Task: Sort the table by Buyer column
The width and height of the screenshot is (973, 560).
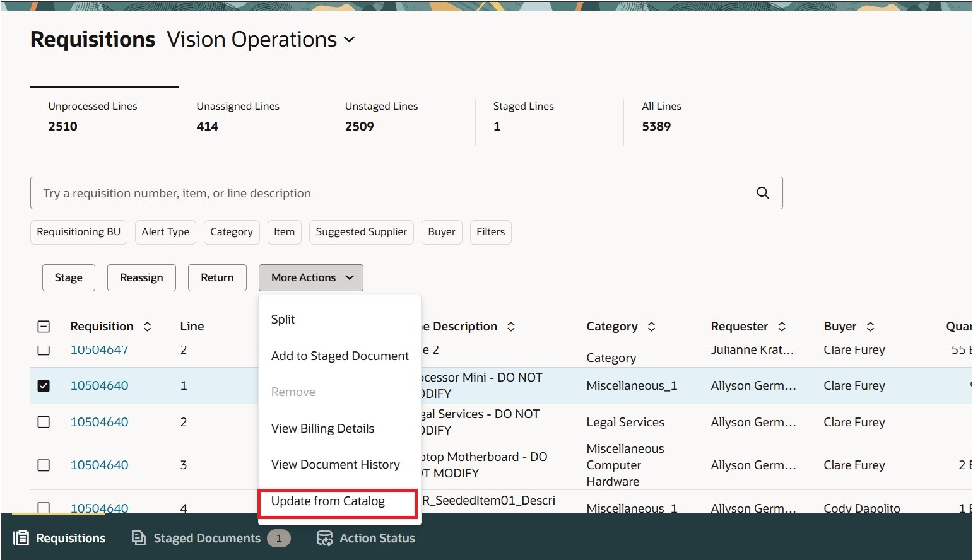Action: pos(870,326)
